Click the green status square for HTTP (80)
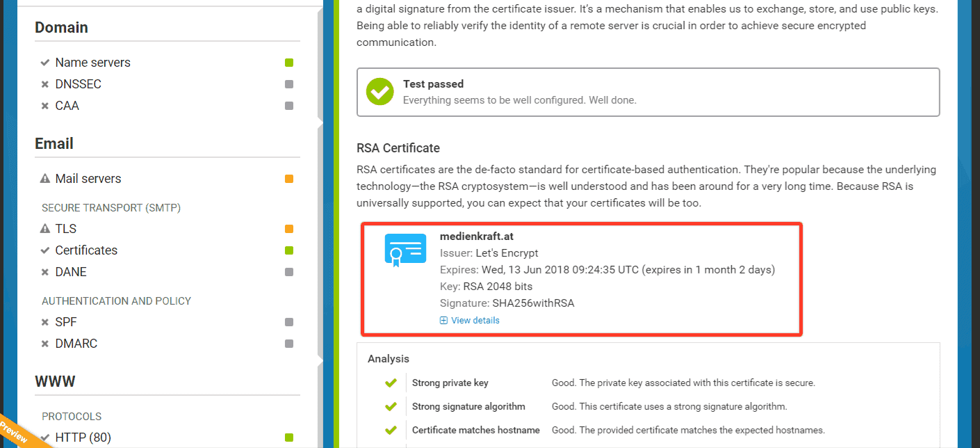 (x=289, y=438)
